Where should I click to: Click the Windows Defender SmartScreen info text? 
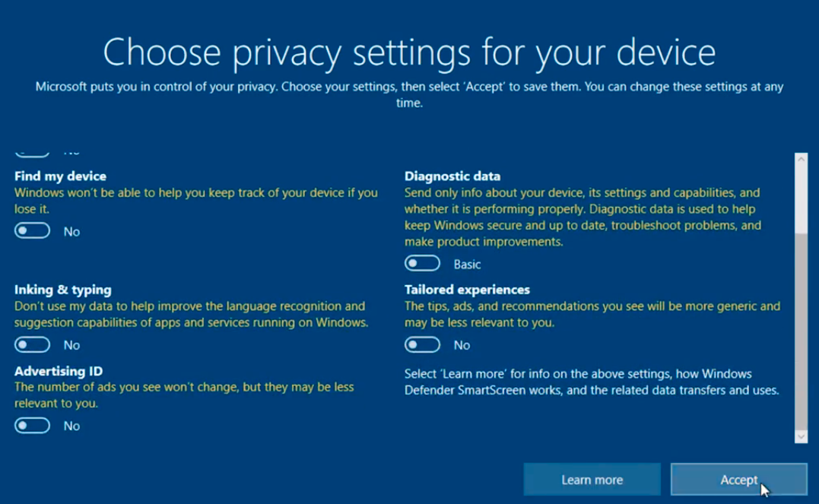point(592,382)
